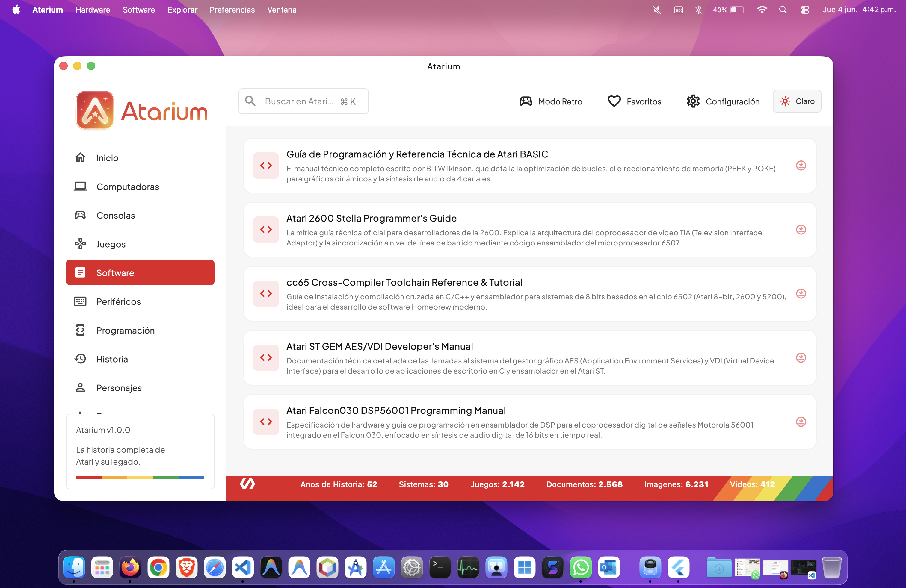Open the Atarium application menu

(48, 10)
